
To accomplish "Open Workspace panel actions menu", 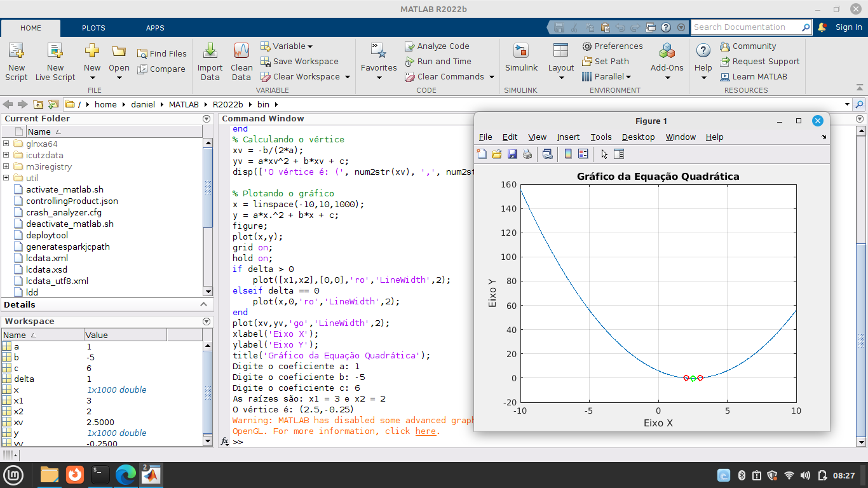I will [x=206, y=322].
